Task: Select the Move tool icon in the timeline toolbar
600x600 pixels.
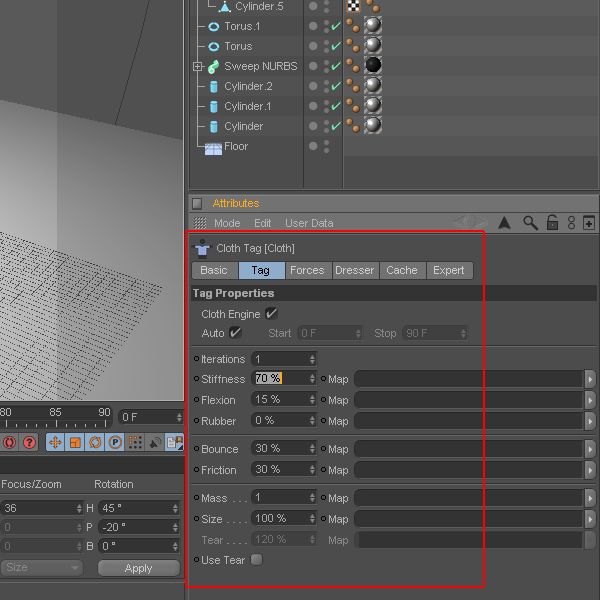Action: pyautogui.click(x=55, y=443)
